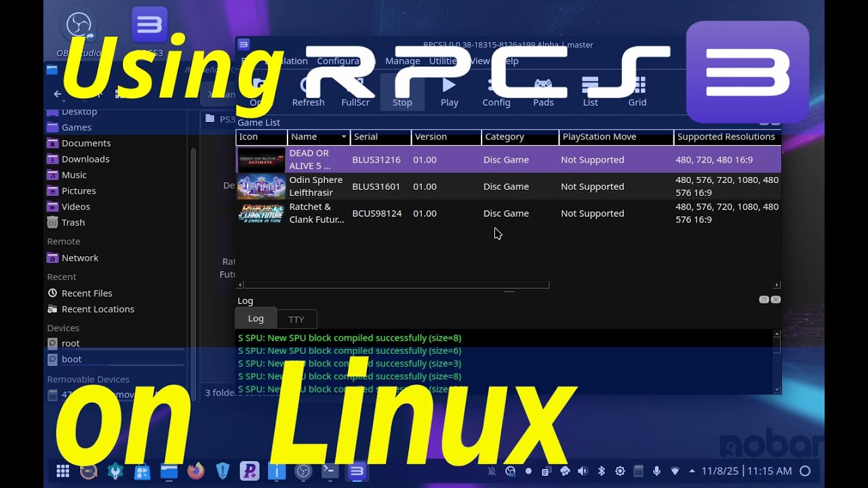Viewport: 868px width, 488px height.
Task: Select the Odin Sphere Leifthrasir thumbnail
Action: pyautogui.click(x=261, y=186)
